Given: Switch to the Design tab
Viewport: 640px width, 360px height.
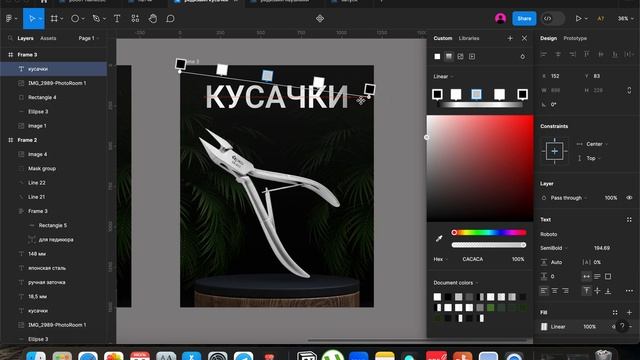Looking at the screenshot, I should click(x=548, y=38).
